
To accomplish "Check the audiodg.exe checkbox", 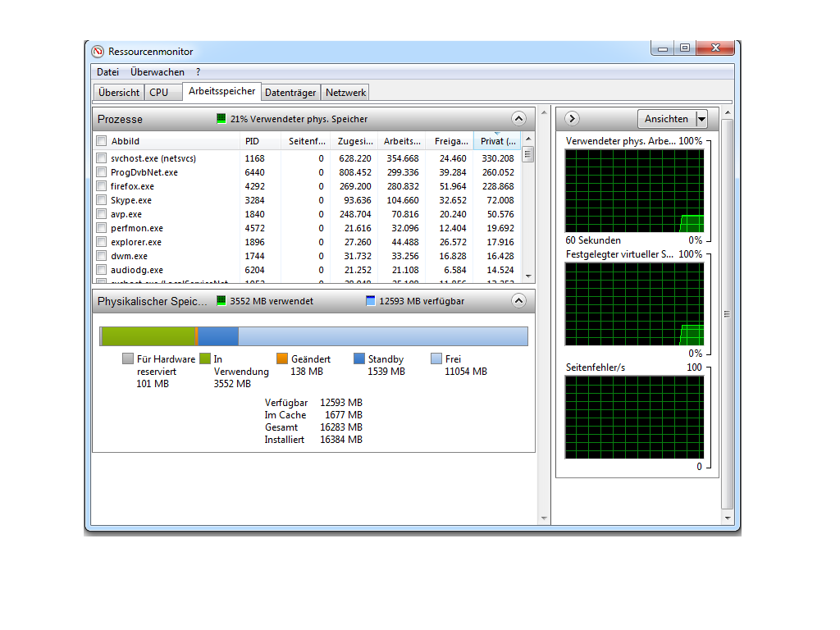I will click(101, 269).
